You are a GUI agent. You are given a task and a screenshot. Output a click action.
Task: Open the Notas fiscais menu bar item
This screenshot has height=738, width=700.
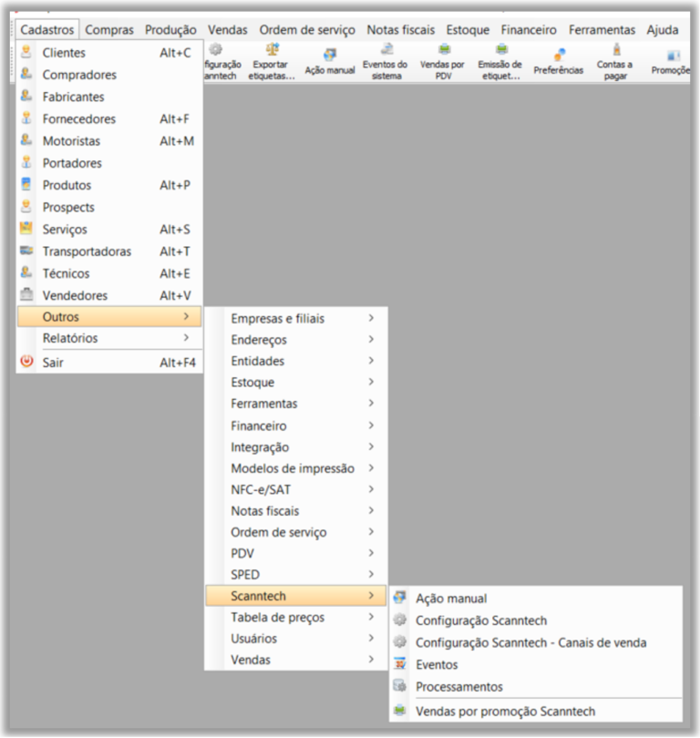400,29
